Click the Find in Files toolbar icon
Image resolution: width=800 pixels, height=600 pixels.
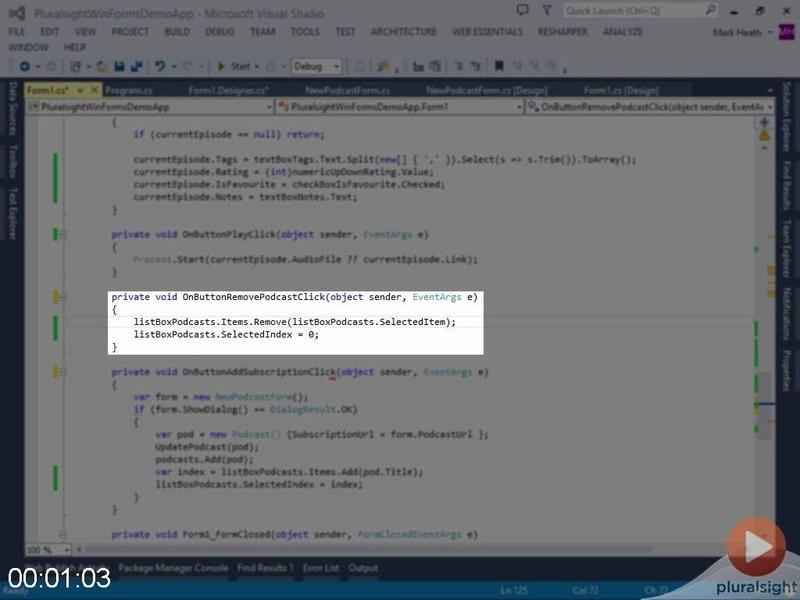tap(383, 66)
